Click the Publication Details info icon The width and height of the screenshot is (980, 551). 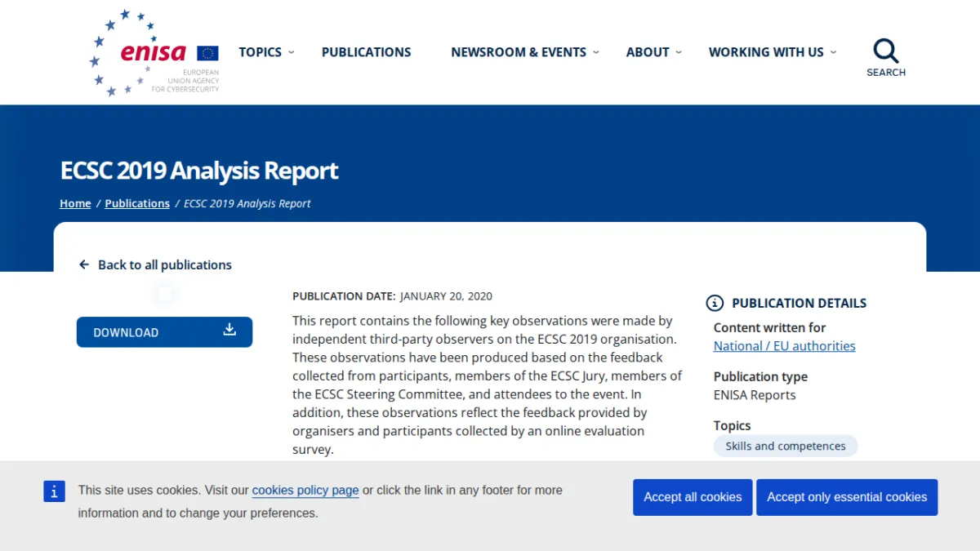tap(715, 303)
